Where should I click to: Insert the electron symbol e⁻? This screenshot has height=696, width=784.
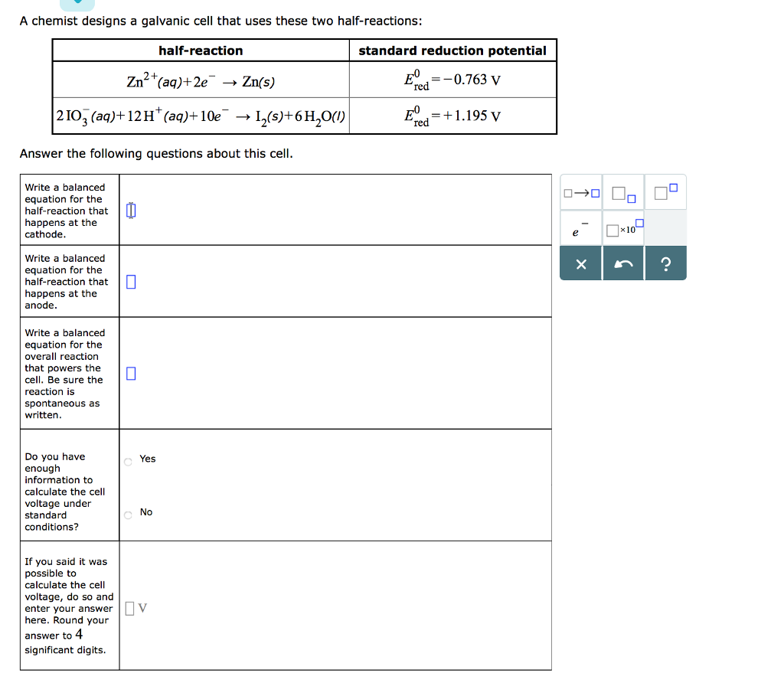pos(581,228)
